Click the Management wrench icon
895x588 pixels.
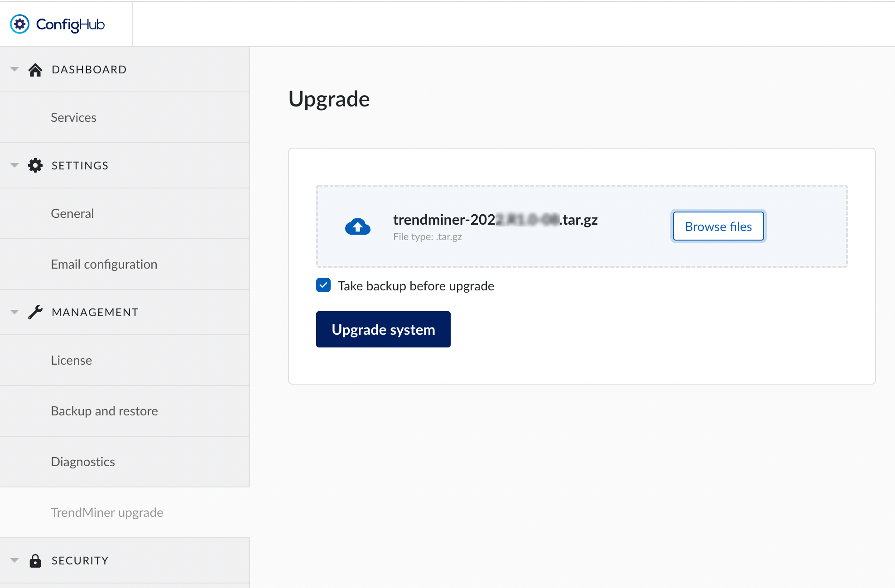tap(35, 312)
